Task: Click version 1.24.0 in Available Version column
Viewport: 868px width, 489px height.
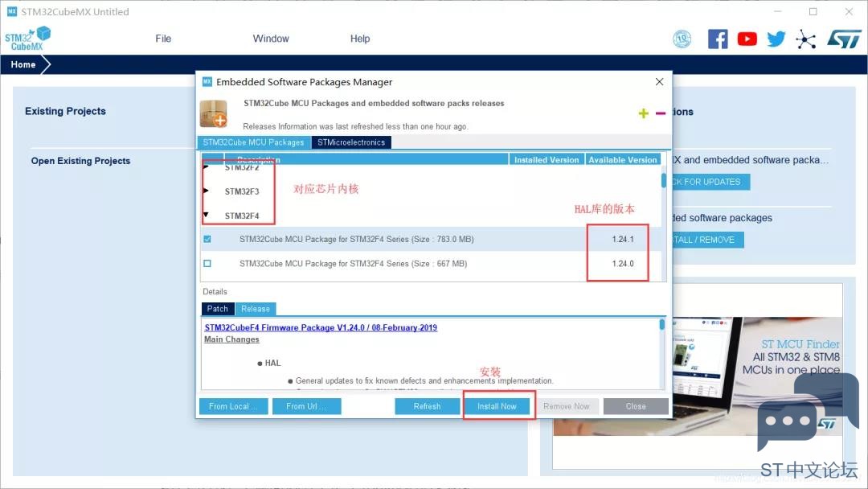Action: (623, 264)
